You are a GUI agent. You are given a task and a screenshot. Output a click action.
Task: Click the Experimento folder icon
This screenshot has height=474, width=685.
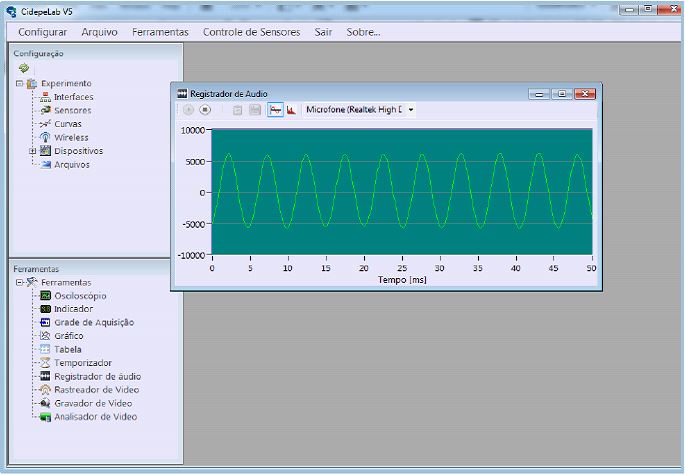31,83
